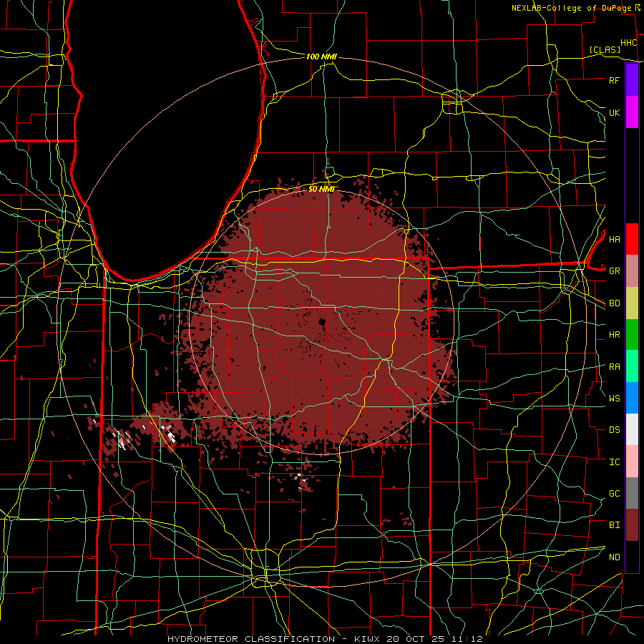Click the black radar site dot at the rings' center
Image resolution: width=644 pixels, height=644 pixels.
[x=321, y=321]
